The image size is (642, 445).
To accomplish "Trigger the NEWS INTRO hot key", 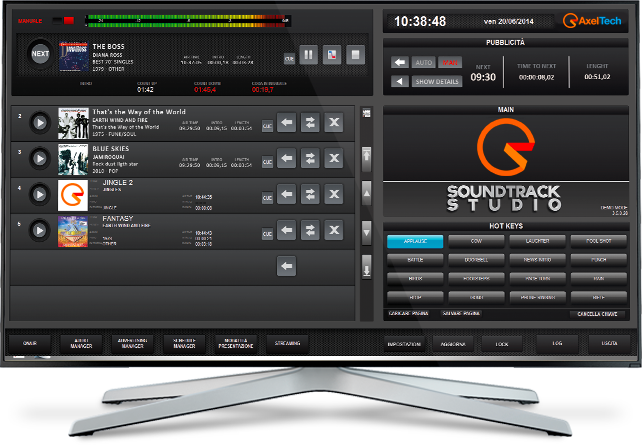I will point(538,260).
